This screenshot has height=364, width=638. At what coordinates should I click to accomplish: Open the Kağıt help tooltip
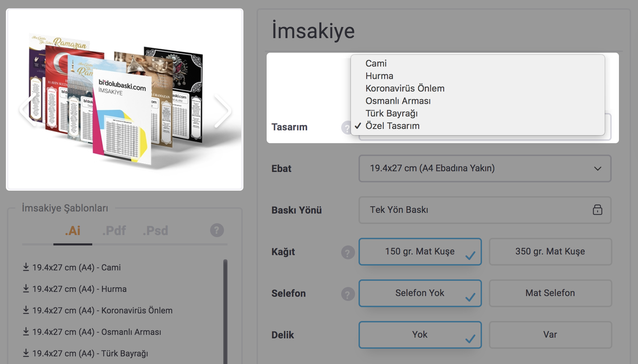[348, 252]
